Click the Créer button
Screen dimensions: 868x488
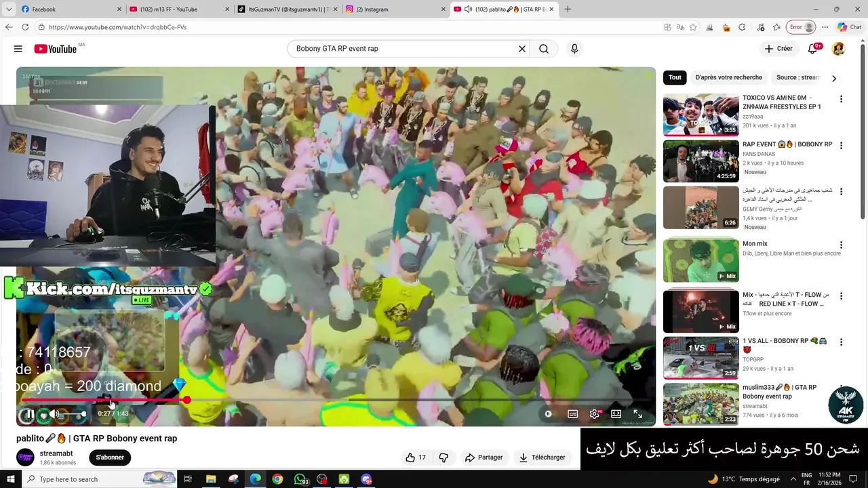[778, 49]
